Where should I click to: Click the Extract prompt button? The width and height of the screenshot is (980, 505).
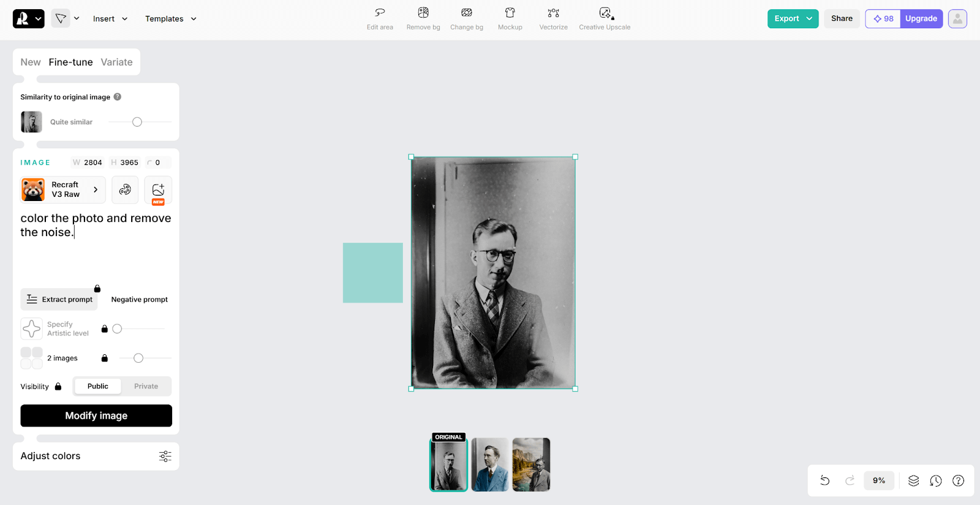(x=59, y=300)
